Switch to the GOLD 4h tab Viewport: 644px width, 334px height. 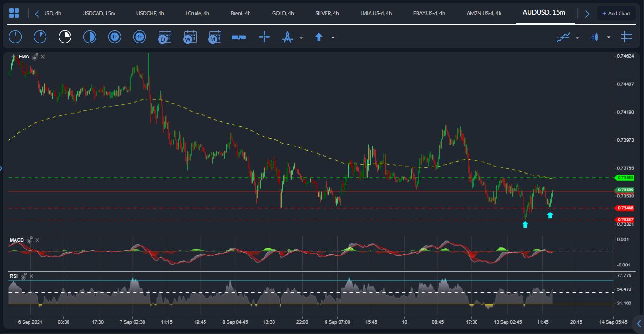[282, 13]
